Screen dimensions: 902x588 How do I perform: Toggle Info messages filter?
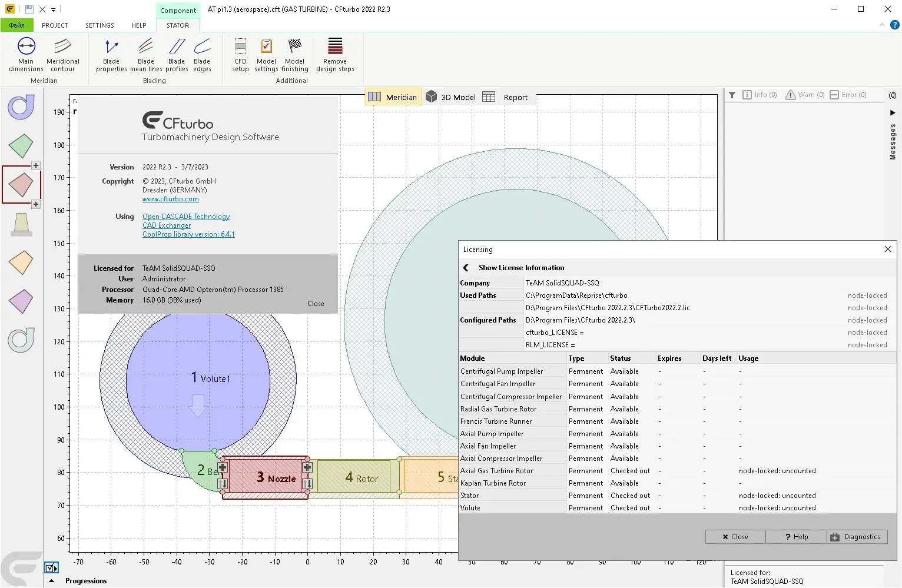[x=760, y=95]
